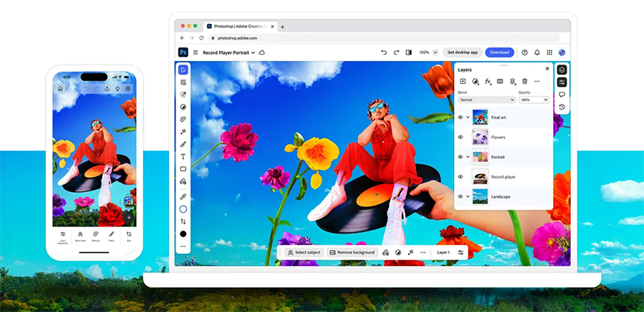Open the Help question mark icon
644x312 pixels.
525,52
